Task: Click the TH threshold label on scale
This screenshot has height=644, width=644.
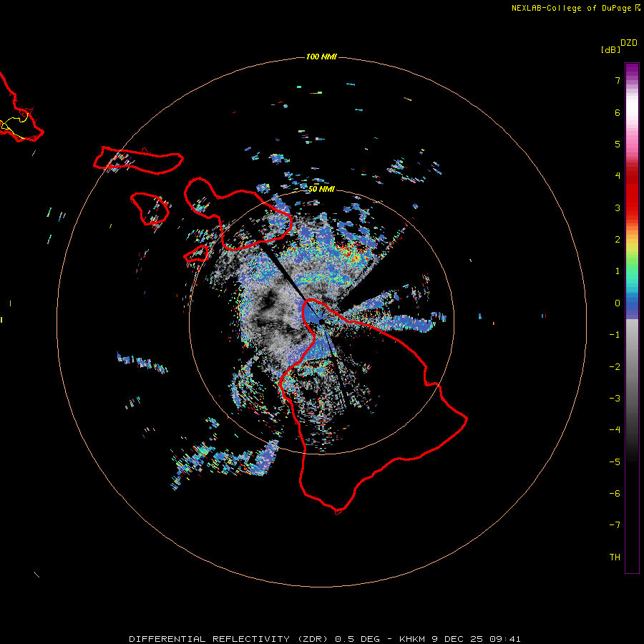Action: coord(615,557)
